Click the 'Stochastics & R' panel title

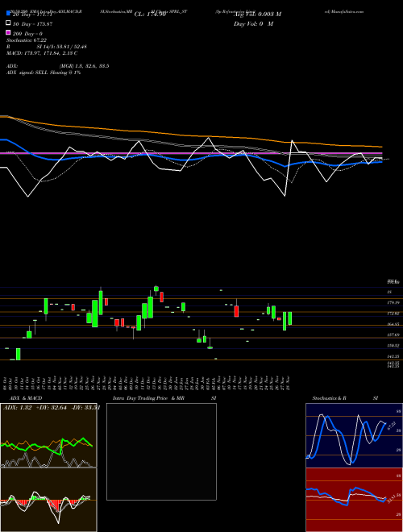tap(330, 398)
